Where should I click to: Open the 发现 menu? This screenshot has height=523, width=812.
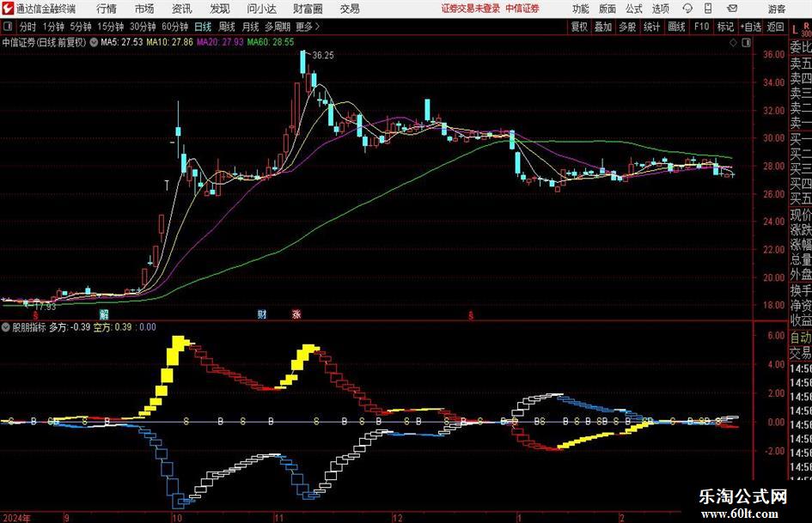(x=220, y=9)
